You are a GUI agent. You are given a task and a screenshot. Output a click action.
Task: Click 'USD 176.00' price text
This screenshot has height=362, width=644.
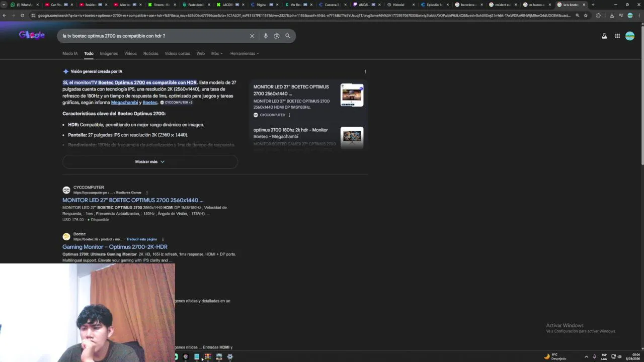[x=73, y=220]
